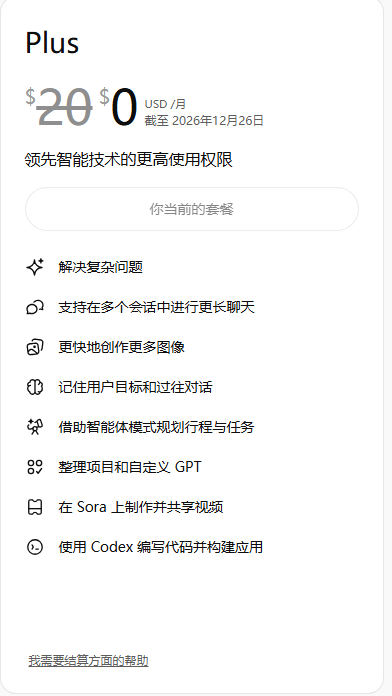Screen dimensions: 392x696
Task: Click the $0 discounted price
Action: pos(118,107)
